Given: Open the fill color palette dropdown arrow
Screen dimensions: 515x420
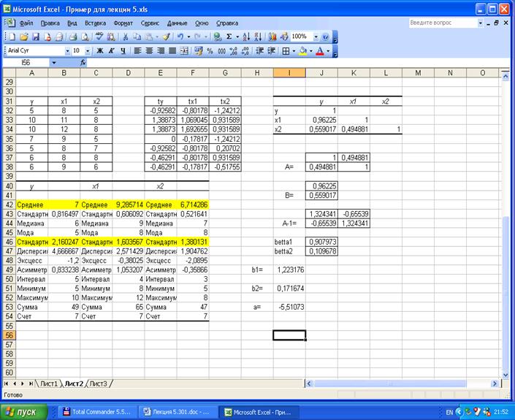Looking at the screenshot, I should 310,51.
